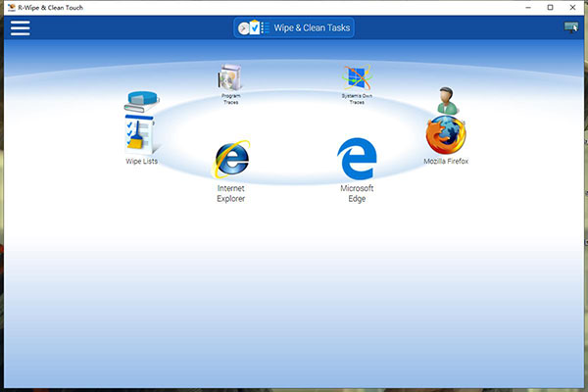
Task: Click the R-Wipe app icon in title bar
Action: (11, 8)
